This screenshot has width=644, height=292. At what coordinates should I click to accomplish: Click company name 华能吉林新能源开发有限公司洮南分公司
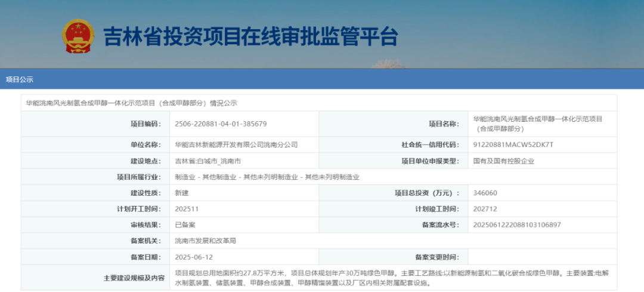236,145
